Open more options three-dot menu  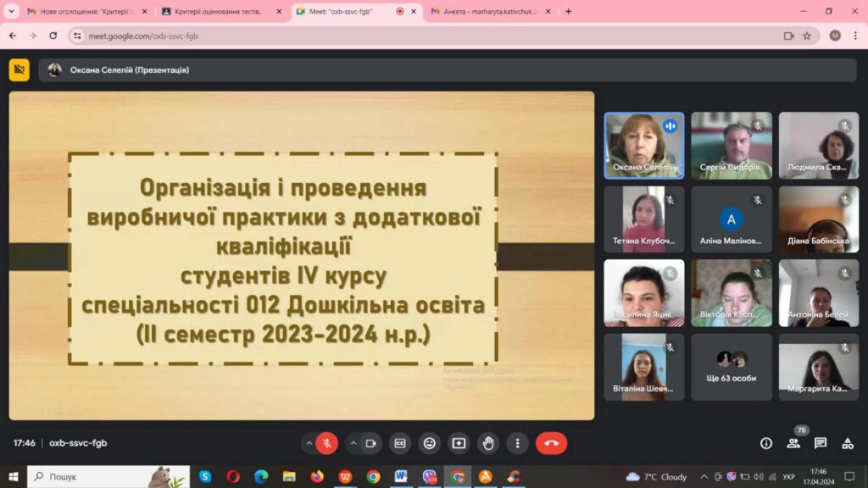pos(517,443)
